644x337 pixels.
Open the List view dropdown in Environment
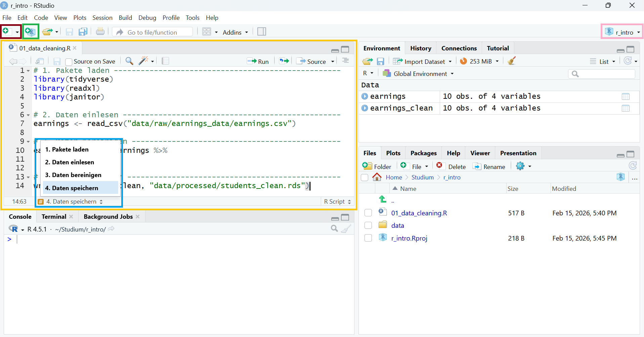pos(603,61)
